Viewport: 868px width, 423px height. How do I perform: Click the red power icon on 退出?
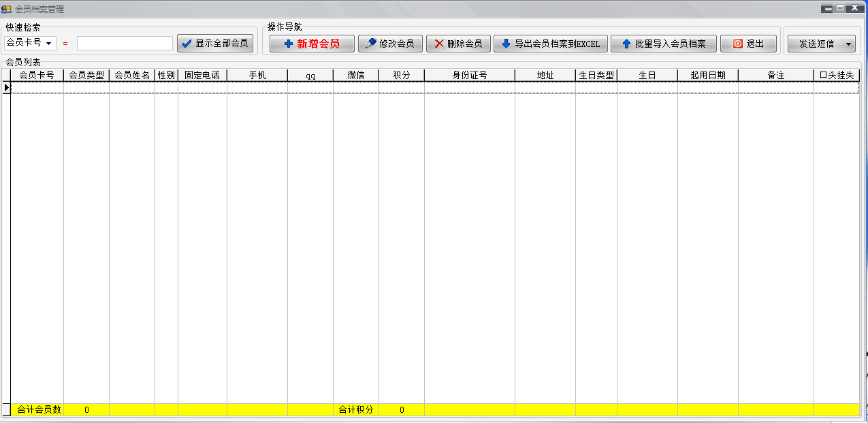[x=738, y=44]
